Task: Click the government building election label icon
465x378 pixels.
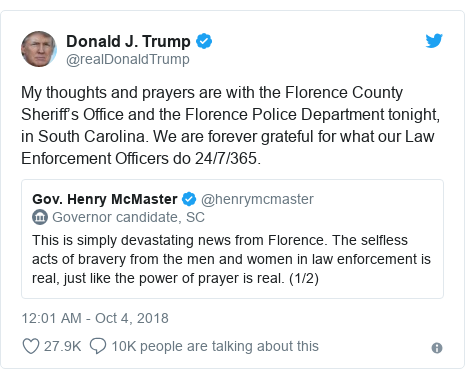Action: [40, 217]
